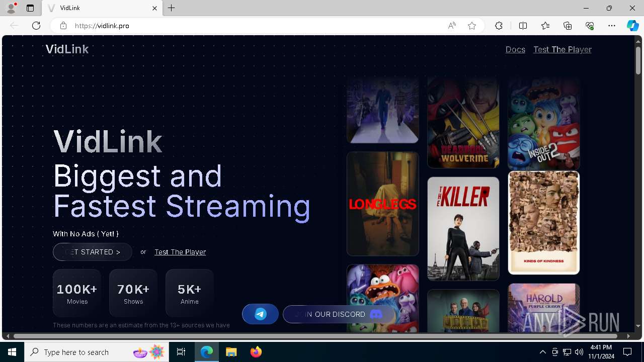View site information lock icon
Image resolution: width=644 pixels, height=362 pixels.
[63, 26]
